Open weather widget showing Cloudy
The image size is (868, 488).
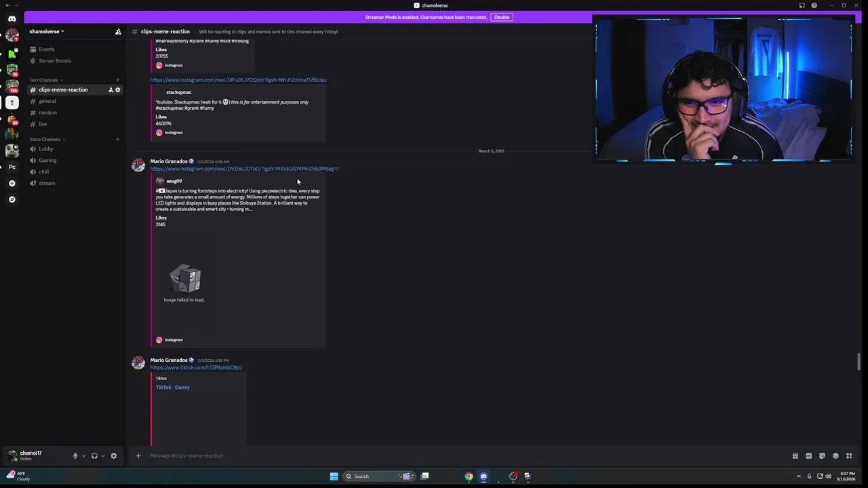click(19, 476)
